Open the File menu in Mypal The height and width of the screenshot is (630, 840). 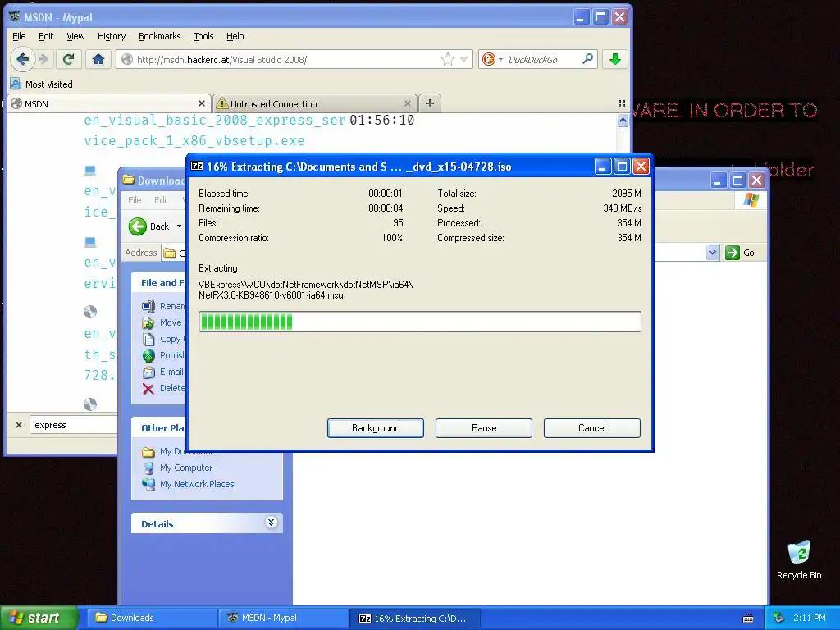pyautogui.click(x=19, y=36)
